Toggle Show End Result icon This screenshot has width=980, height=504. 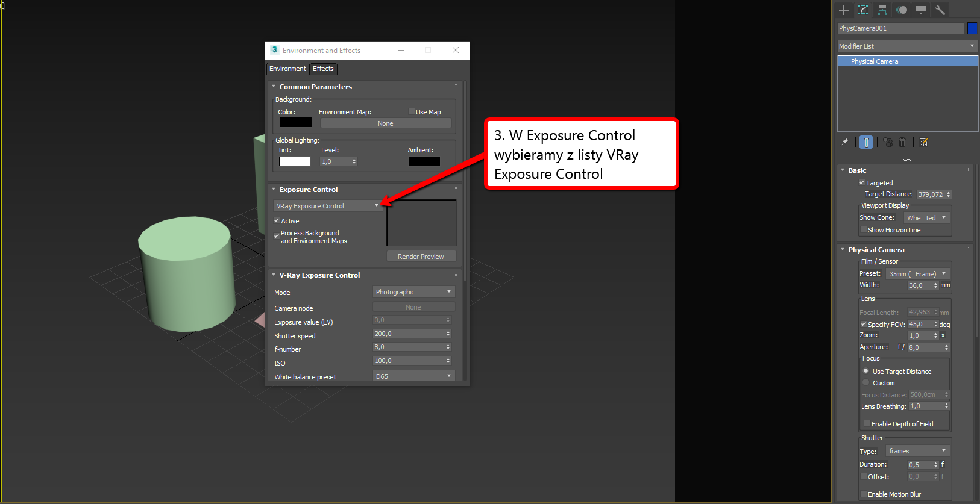tap(866, 143)
